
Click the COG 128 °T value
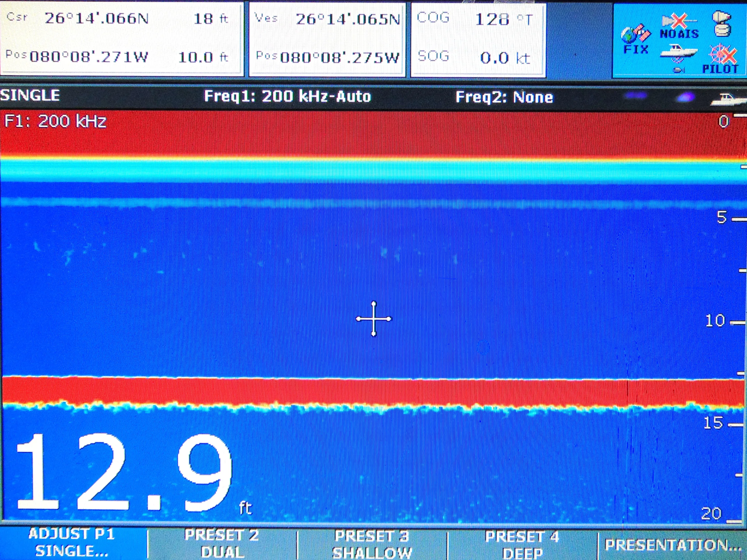coord(504,19)
